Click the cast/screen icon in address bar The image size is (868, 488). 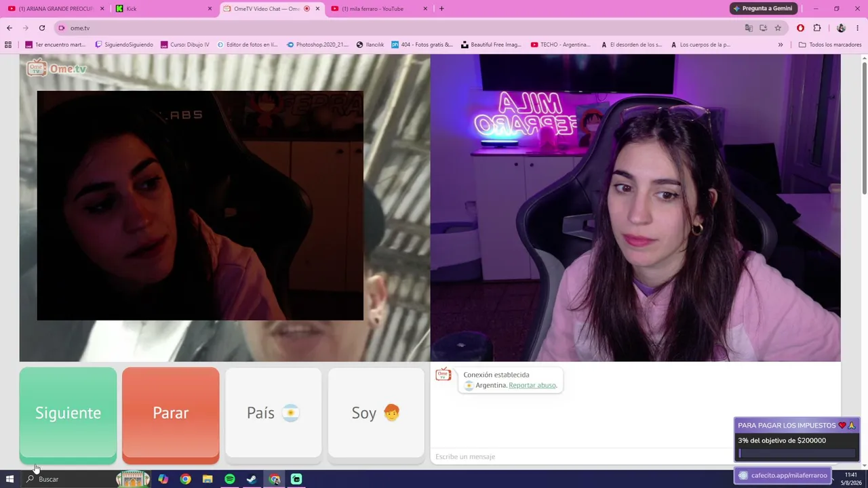763,28
